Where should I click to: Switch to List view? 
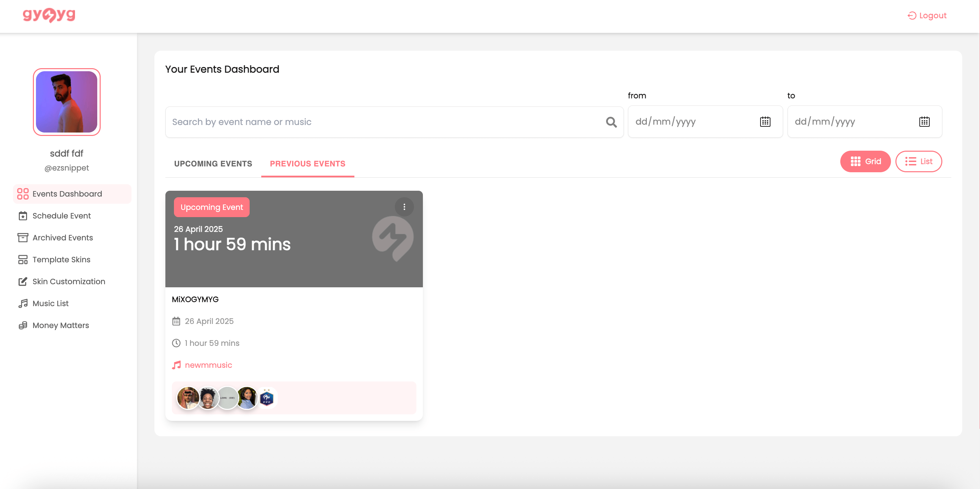918,161
